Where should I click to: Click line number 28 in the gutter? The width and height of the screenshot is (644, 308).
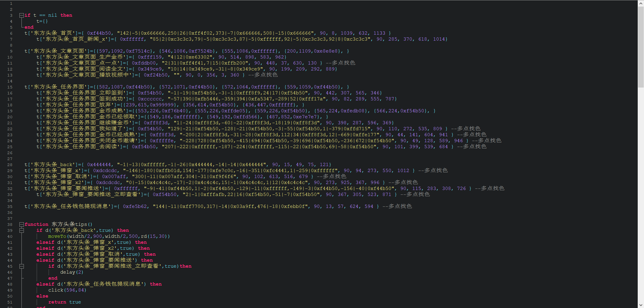click(10, 165)
